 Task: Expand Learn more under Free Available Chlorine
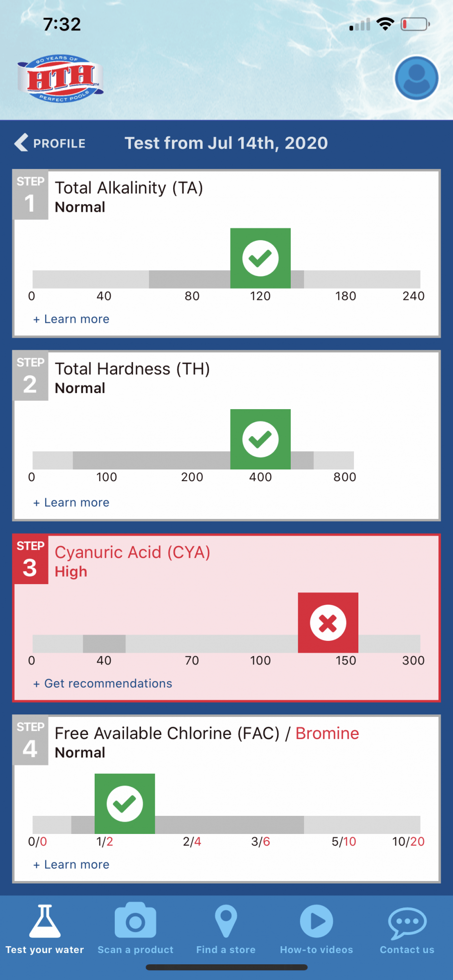pyautogui.click(x=71, y=864)
